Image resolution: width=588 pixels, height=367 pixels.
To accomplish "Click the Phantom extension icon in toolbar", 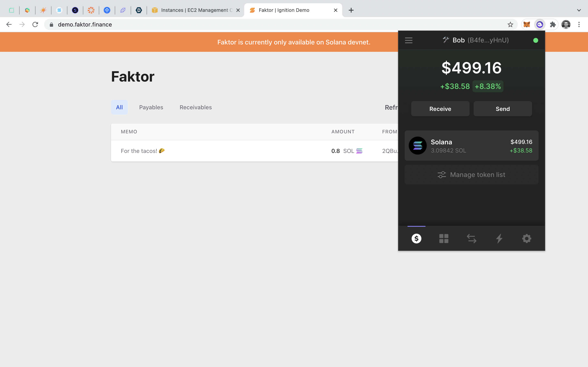I will [x=540, y=24].
